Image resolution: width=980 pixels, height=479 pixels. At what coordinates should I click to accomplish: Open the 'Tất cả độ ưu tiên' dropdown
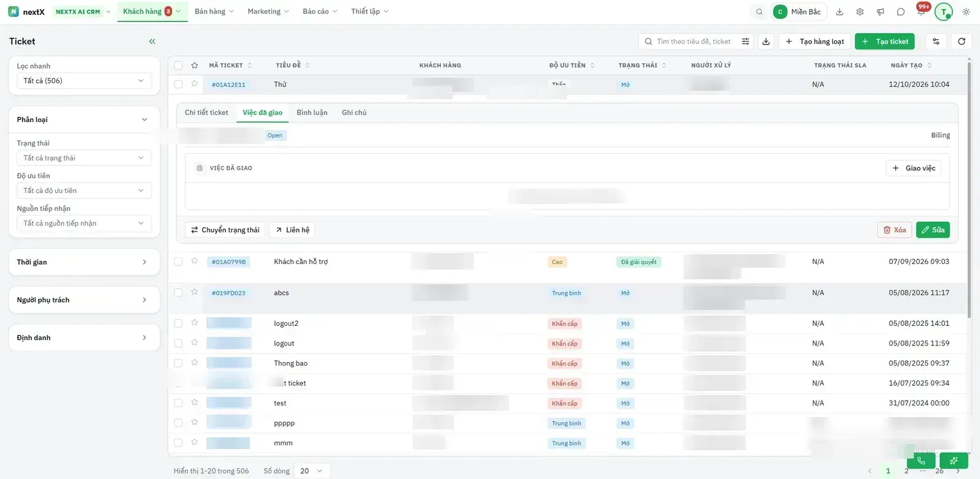(84, 190)
